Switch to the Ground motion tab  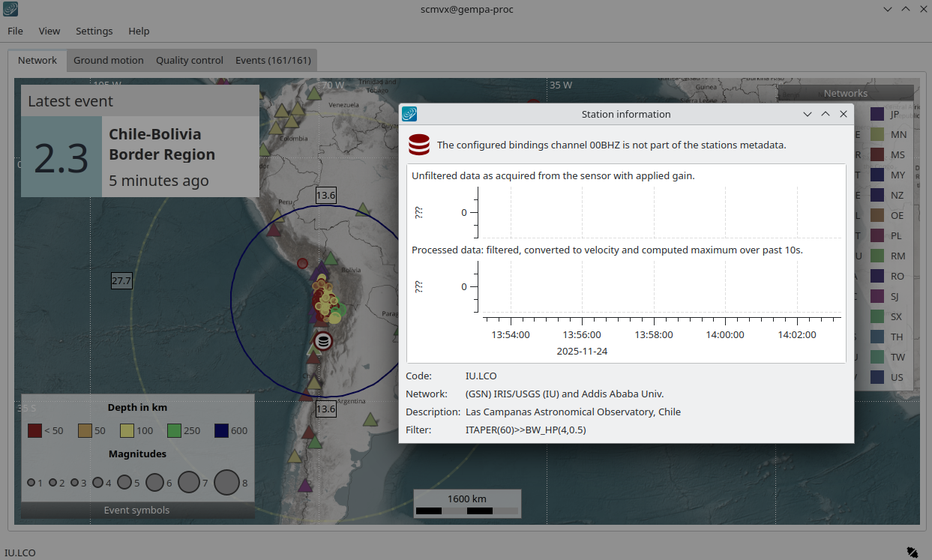coord(108,60)
